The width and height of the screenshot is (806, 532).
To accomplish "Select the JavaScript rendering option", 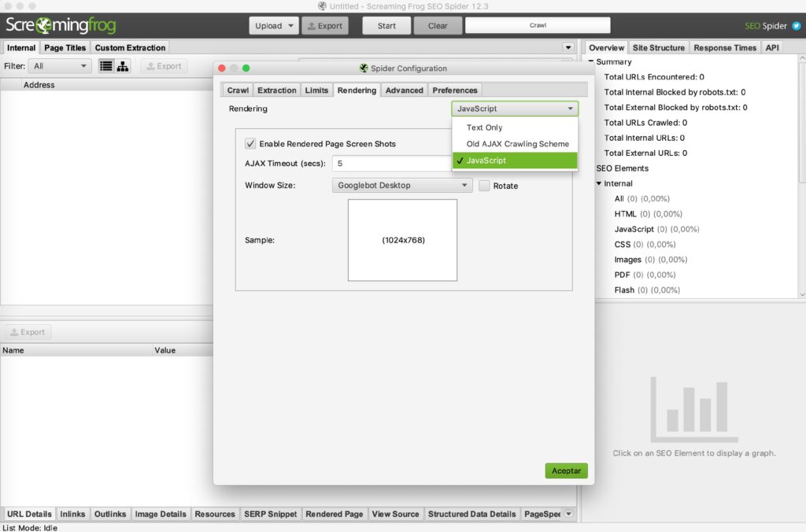I will click(x=515, y=161).
